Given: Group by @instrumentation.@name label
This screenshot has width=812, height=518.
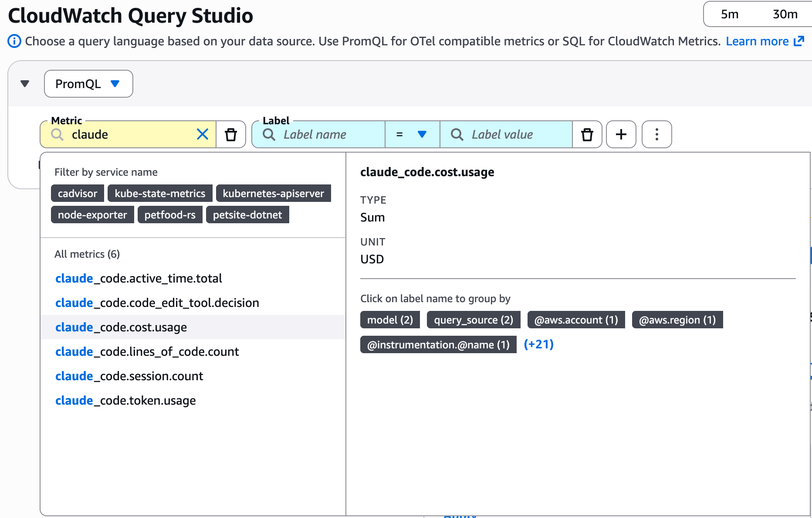Looking at the screenshot, I should 438,344.
